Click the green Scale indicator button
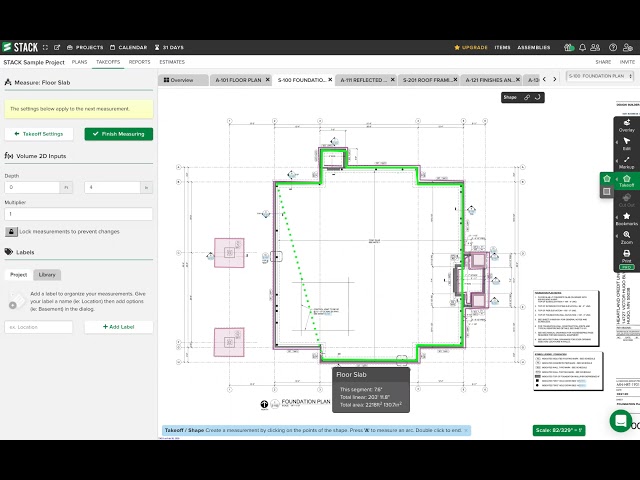This screenshot has width=640, height=480. tap(559, 430)
